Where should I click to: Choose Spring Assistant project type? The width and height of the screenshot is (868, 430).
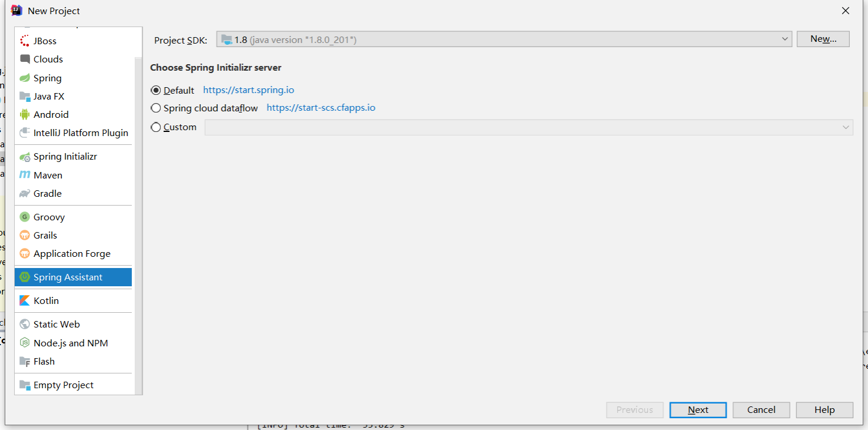click(x=73, y=277)
